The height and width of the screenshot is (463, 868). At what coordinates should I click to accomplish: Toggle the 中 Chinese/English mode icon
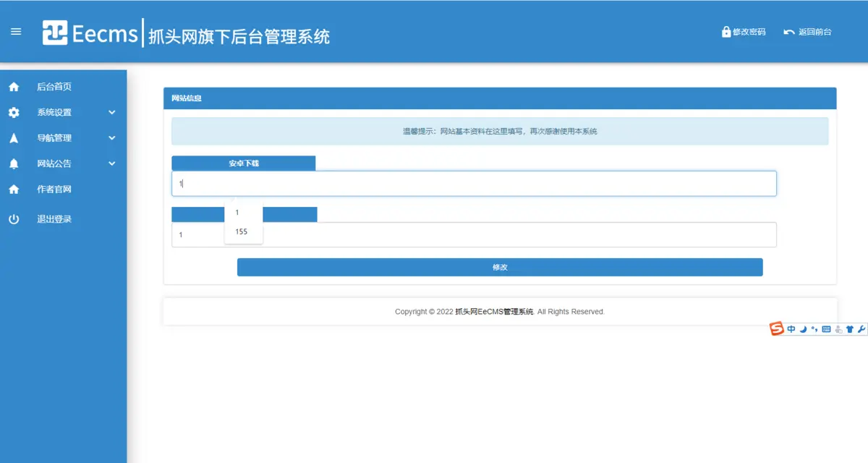click(x=791, y=329)
